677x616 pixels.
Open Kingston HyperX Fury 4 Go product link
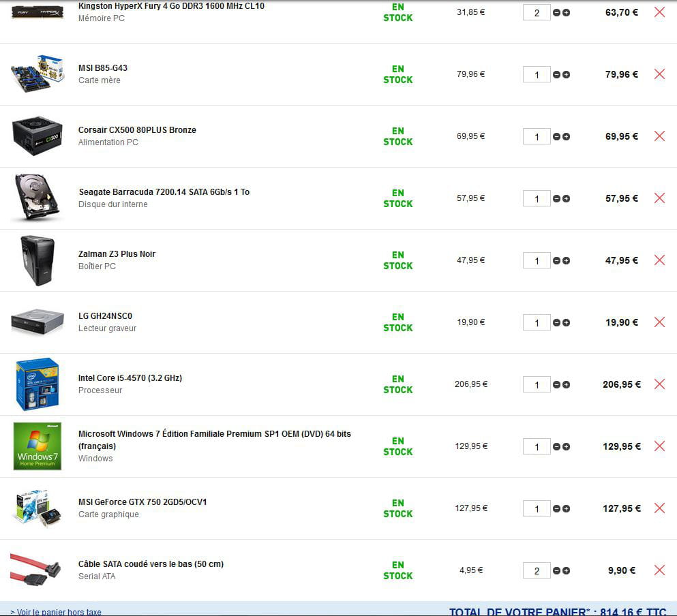point(171,6)
